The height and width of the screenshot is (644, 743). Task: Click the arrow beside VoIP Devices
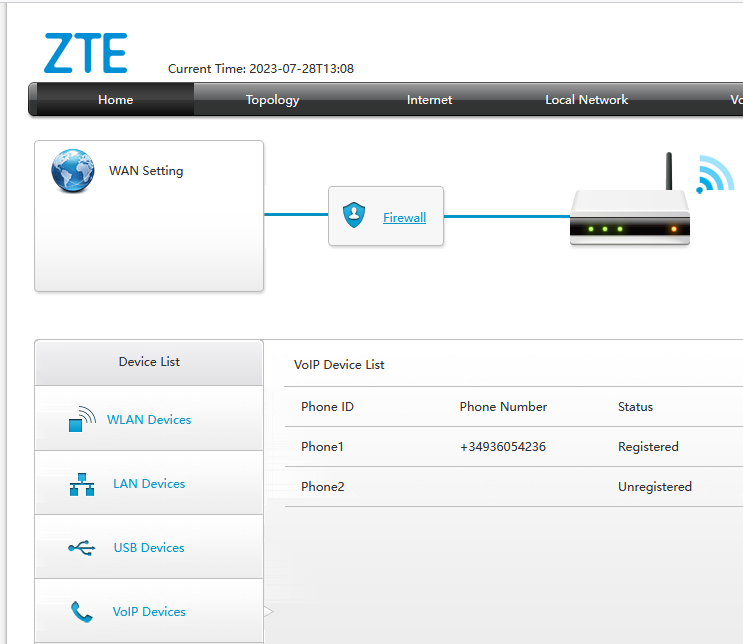coord(268,611)
